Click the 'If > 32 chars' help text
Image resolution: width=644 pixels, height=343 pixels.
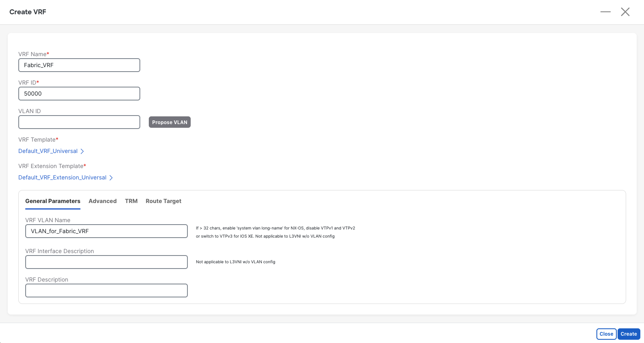pos(276,232)
